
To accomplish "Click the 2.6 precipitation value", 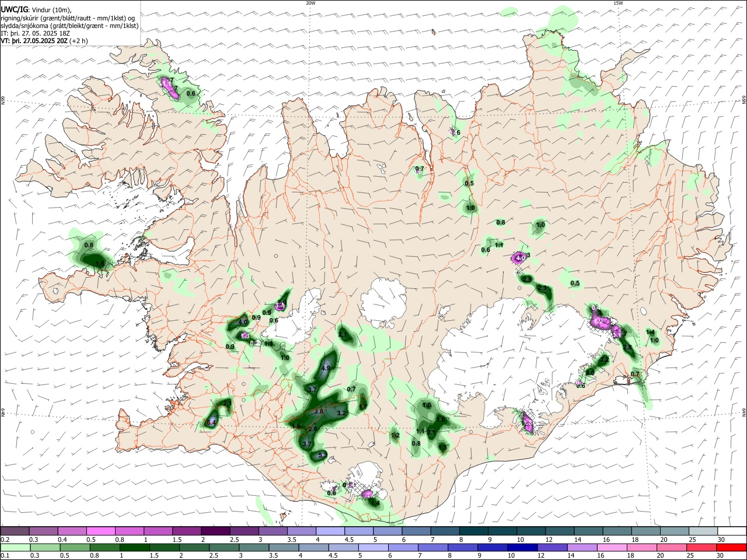I will 313,429.
